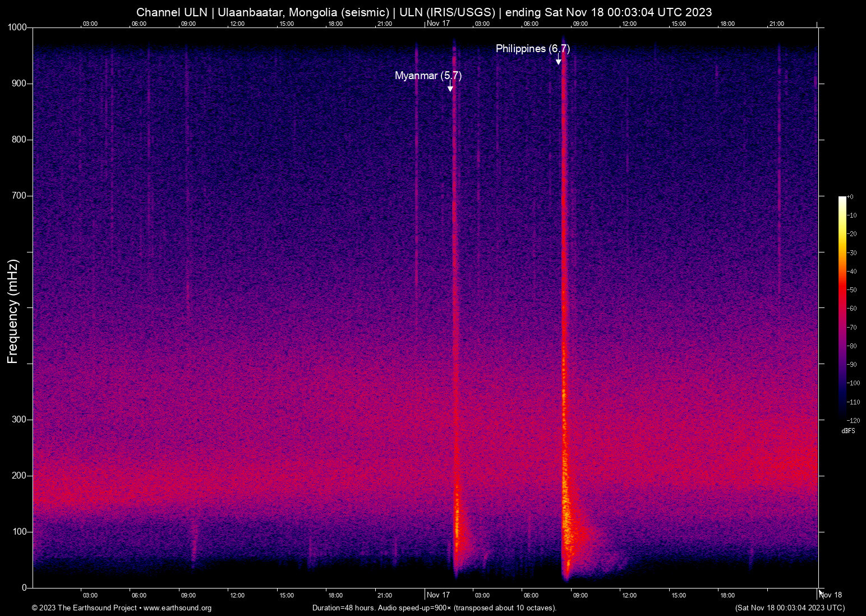Click the +0 label on the color scale
Viewport: 866px width, 616px height.
[x=850, y=197]
